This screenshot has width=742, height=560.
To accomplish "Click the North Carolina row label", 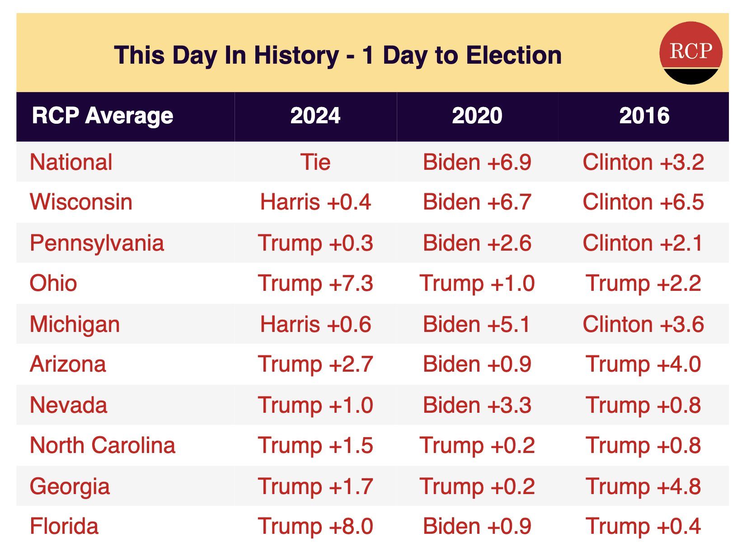I will pos(103,445).
